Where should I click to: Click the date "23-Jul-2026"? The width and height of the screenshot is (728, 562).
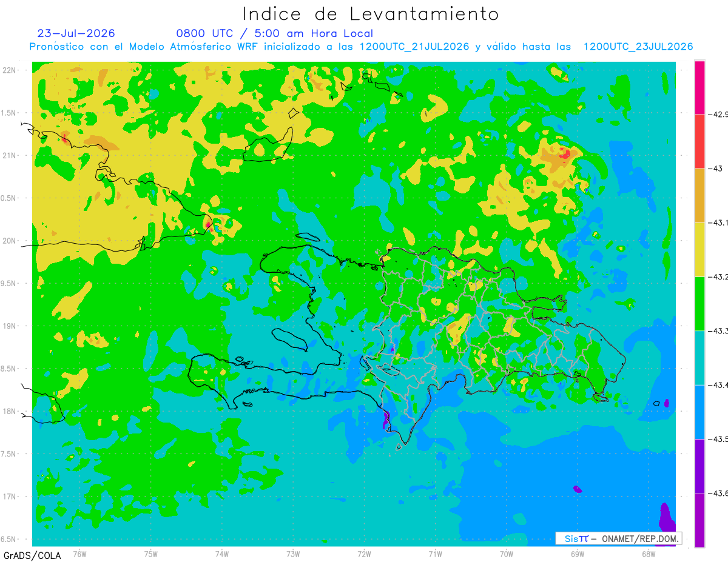pos(76,33)
